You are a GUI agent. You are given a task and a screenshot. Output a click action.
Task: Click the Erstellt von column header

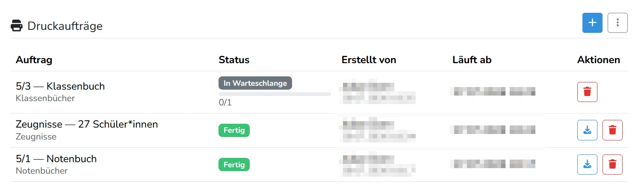tap(369, 60)
